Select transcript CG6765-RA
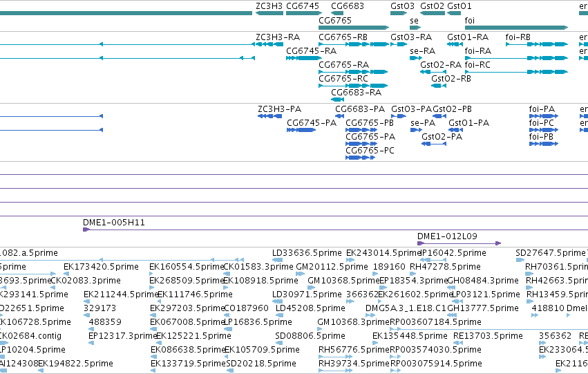 [x=353, y=72]
